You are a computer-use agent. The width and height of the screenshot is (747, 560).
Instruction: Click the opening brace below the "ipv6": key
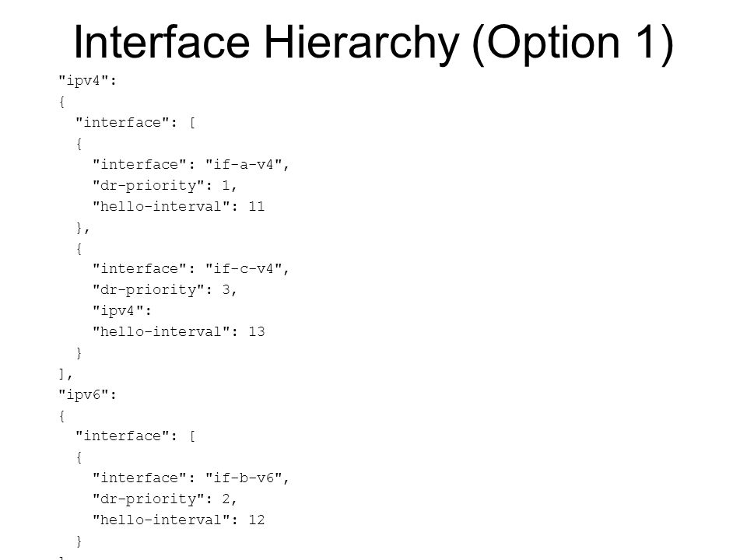tap(62, 415)
